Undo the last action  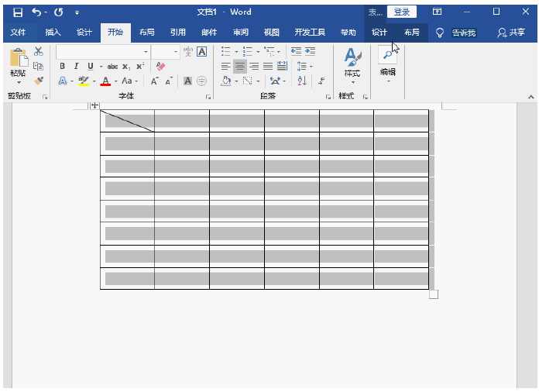pyautogui.click(x=36, y=12)
